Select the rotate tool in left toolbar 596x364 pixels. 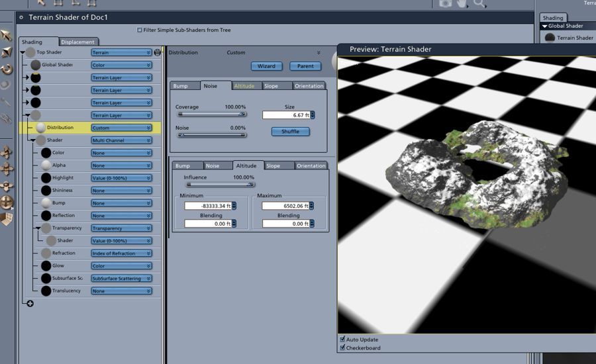[7, 69]
